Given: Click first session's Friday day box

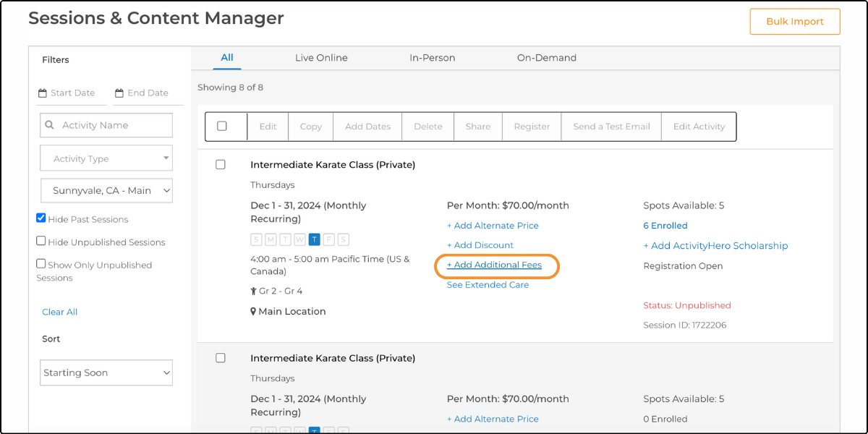Looking at the screenshot, I should pos(328,239).
